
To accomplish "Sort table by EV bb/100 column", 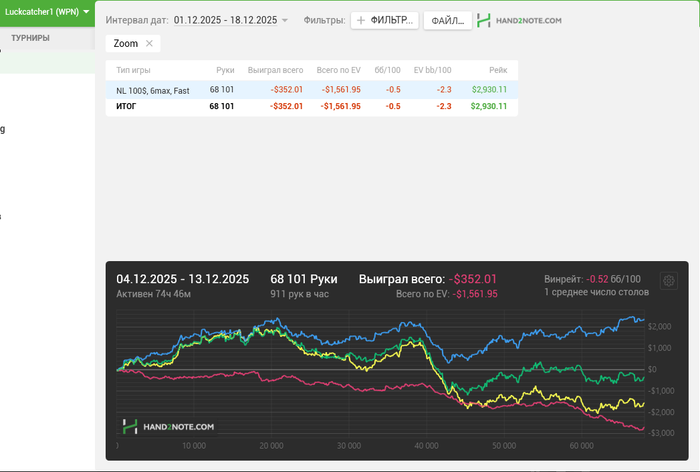I will (432, 70).
